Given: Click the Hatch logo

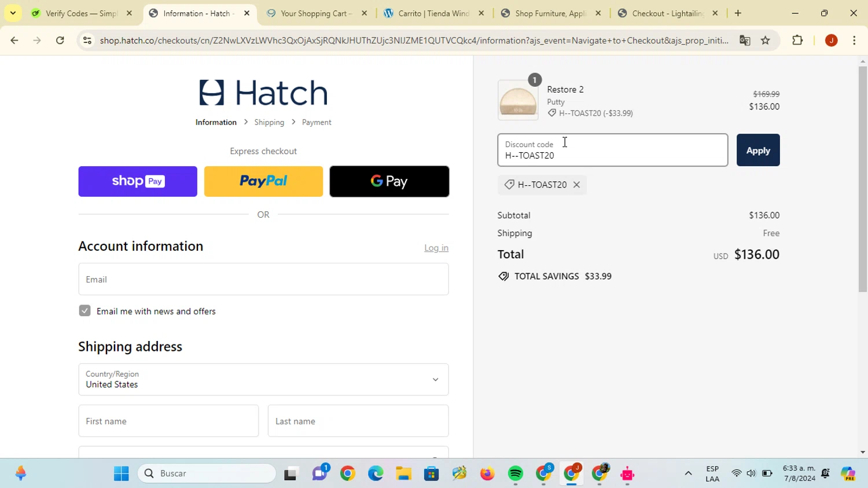Looking at the screenshot, I should 263,93.
